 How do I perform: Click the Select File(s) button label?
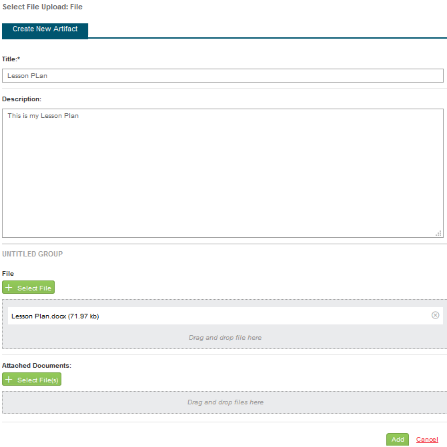(38, 380)
